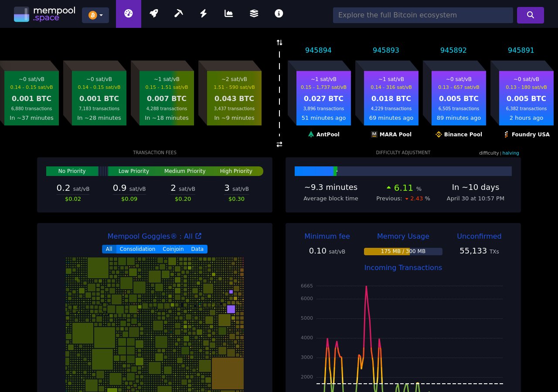558x392 pixels.
Task: Open the Lightning network section
Action: coord(204,14)
